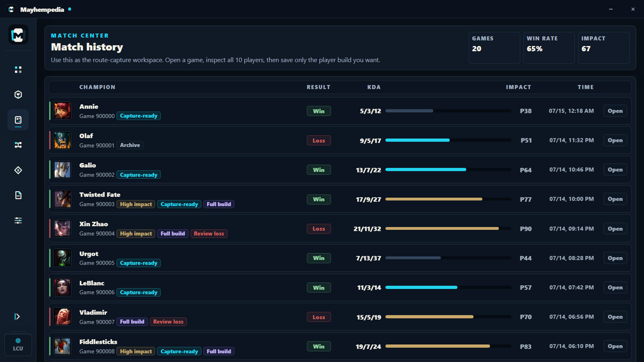Open the Twisted Fate game 900003
Viewport: 644px width, 362px height.
click(x=615, y=199)
